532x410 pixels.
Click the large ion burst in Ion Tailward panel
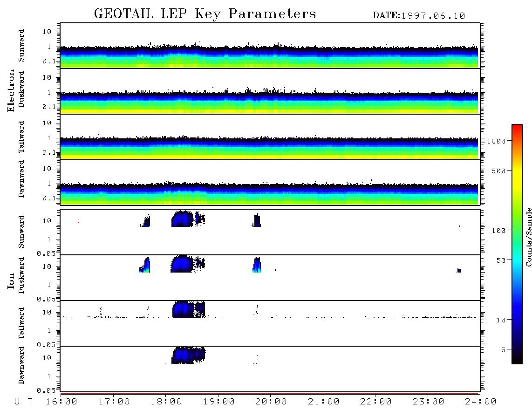coord(189,309)
